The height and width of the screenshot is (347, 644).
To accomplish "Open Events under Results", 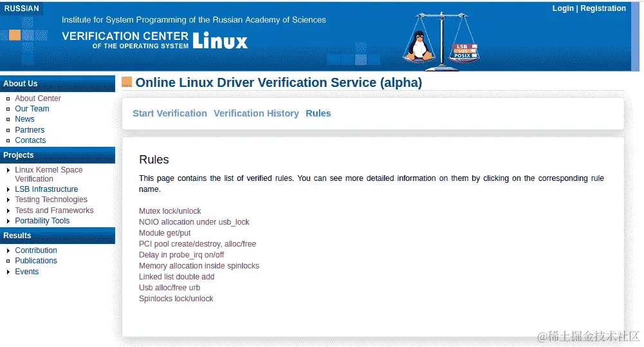I will (x=26, y=272).
